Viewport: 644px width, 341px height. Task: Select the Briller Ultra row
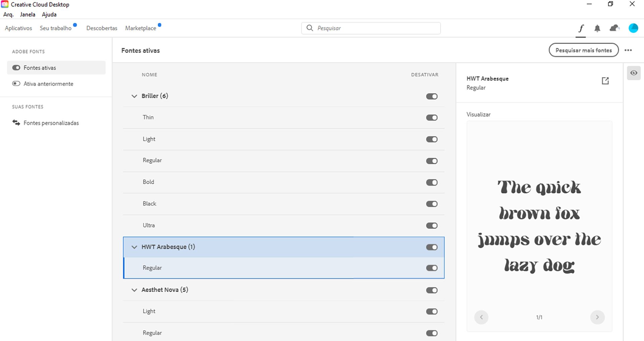pos(284,226)
